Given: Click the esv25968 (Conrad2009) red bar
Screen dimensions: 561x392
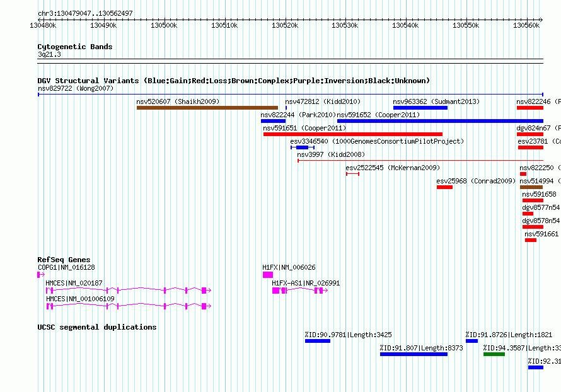Looking at the screenshot, I should 444,187.
